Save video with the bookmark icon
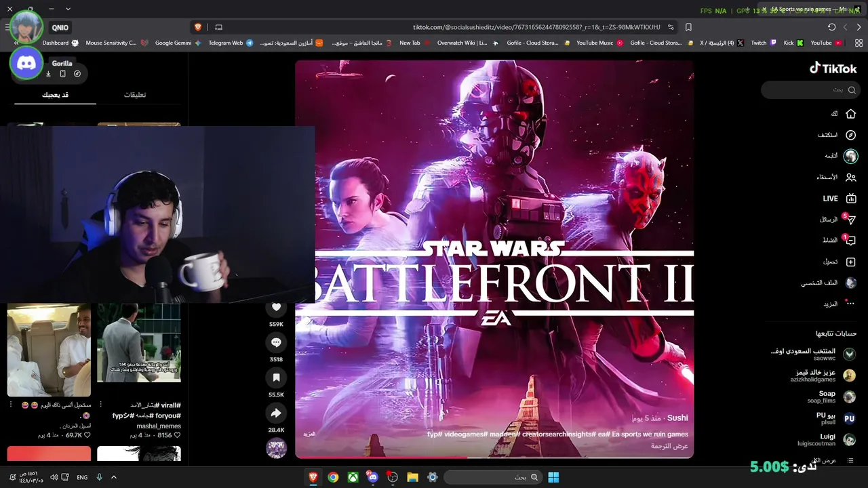This screenshot has height=488, width=868. point(276,378)
